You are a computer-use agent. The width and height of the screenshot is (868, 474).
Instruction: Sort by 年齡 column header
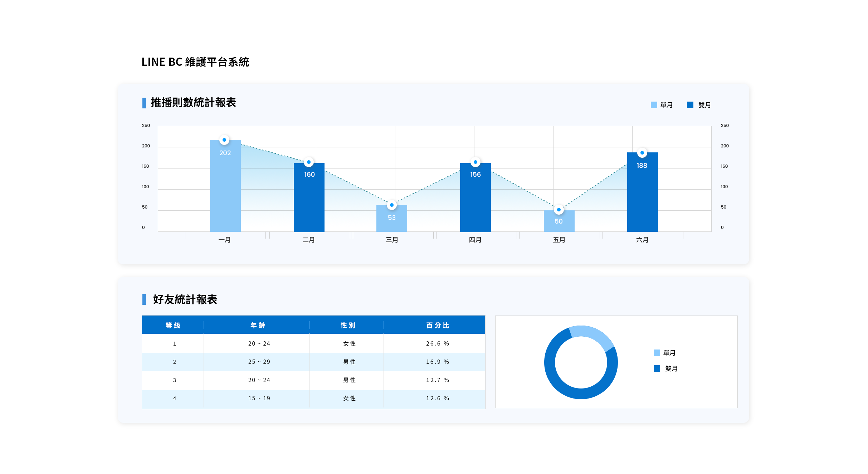258,325
